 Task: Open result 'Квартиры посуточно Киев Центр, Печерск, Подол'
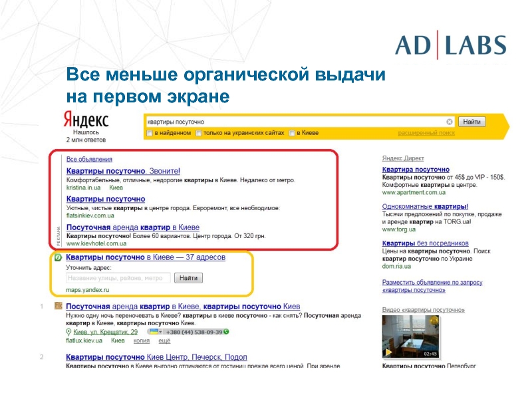coord(156,357)
